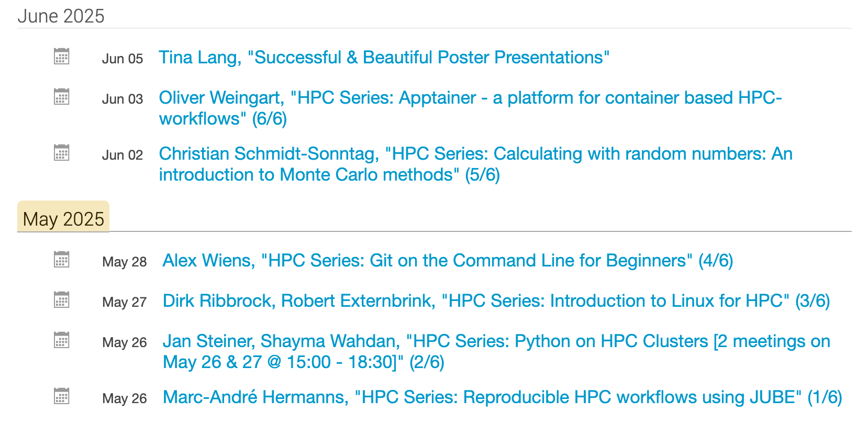The image size is (868, 423).
Task: Select the June 2025 section heading
Action: 61,16
